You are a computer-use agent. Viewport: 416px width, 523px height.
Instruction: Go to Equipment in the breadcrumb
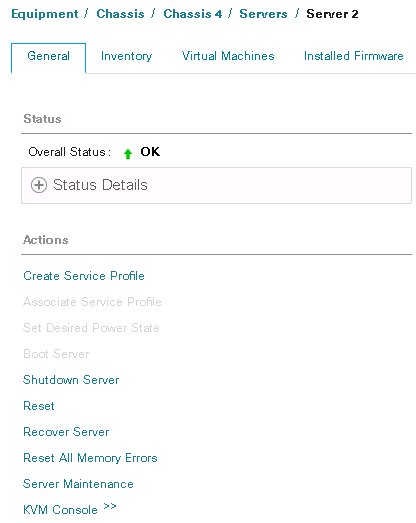(x=45, y=14)
